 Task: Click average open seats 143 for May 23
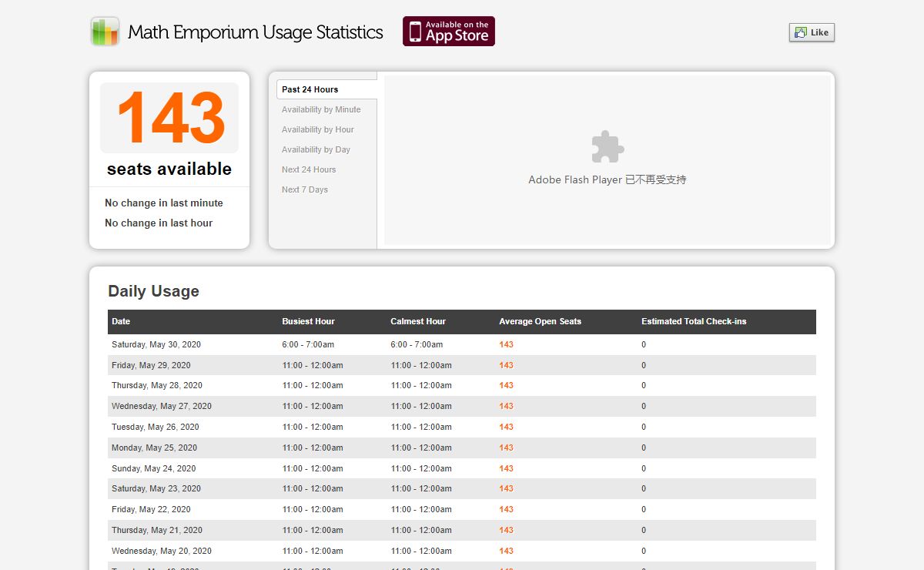coord(506,488)
